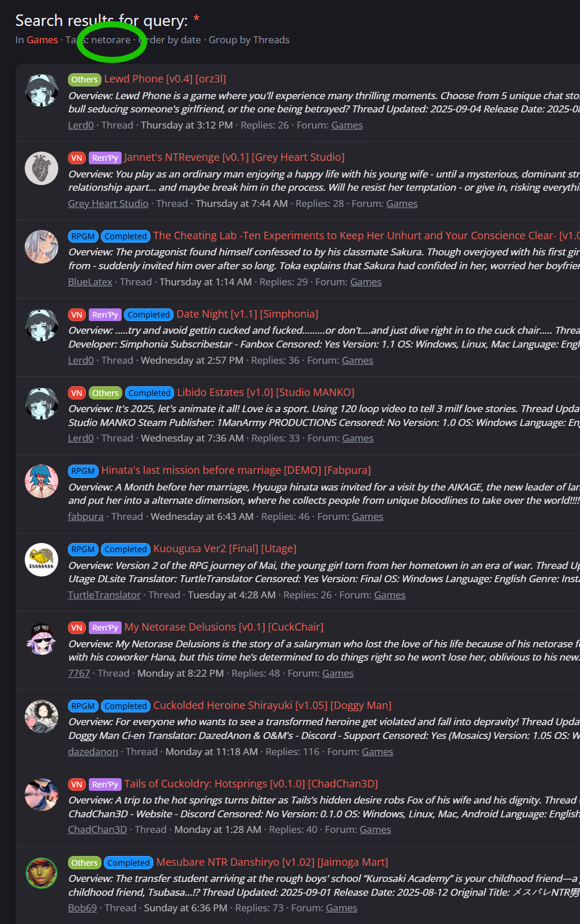580x924 pixels.
Task: Select the RPGM tag on Hinata's last mission
Action: pos(83,471)
